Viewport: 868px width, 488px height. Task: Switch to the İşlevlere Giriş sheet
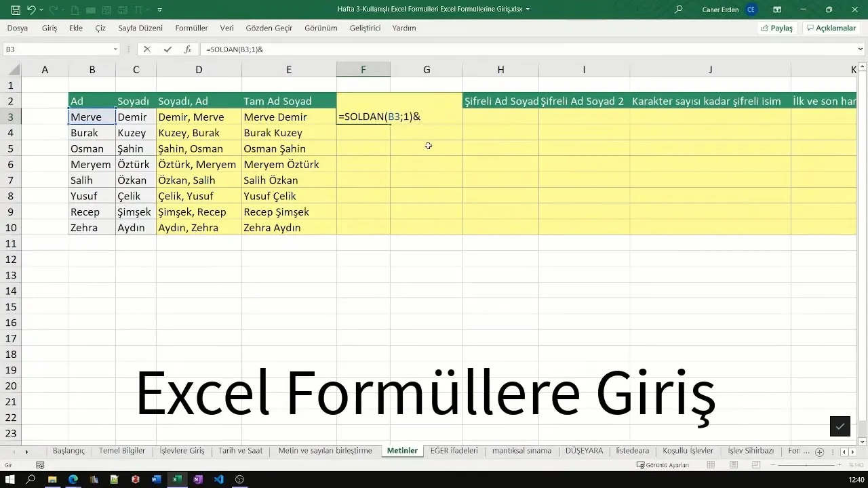[x=182, y=451]
